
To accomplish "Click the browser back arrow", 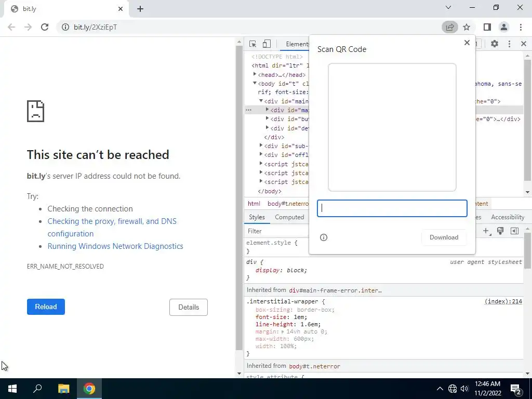I will coord(11,27).
